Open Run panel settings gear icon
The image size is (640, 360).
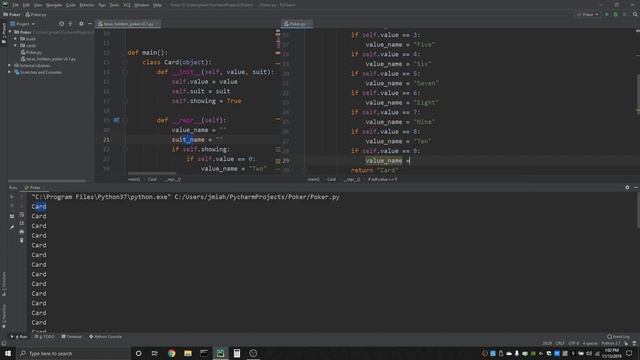click(x=627, y=187)
